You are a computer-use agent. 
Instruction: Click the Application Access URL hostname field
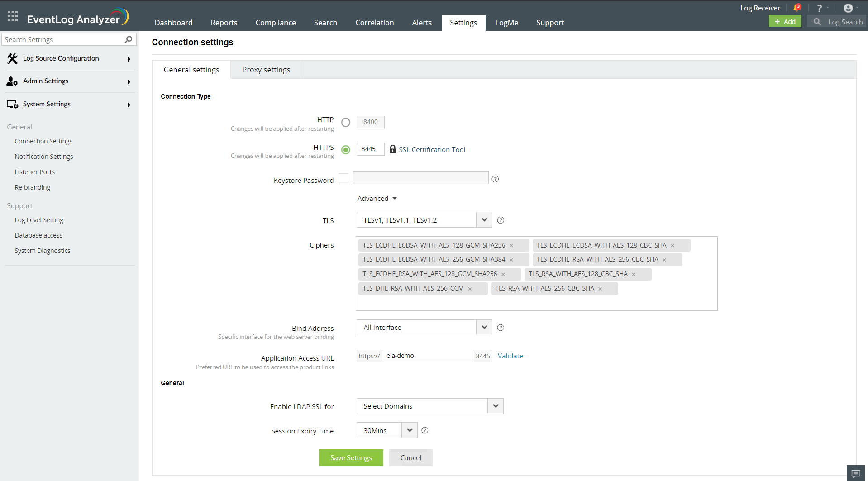pos(428,356)
